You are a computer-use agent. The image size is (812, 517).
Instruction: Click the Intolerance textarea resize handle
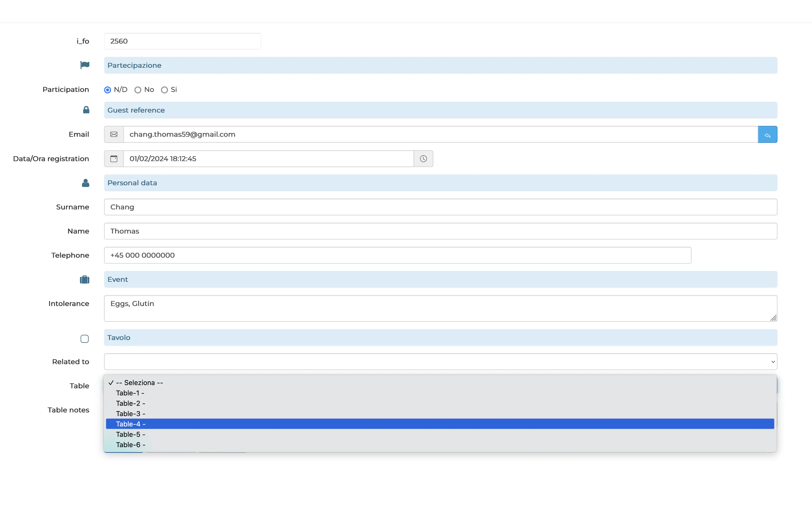coord(774,318)
